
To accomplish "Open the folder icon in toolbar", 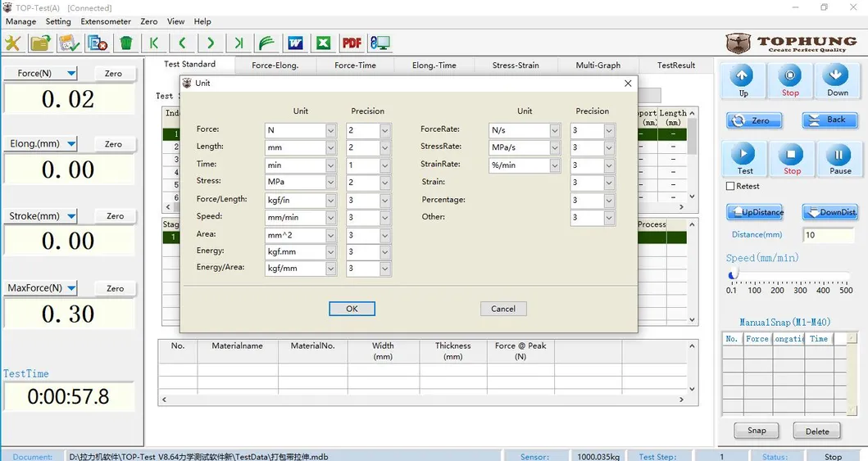I will (x=39, y=43).
